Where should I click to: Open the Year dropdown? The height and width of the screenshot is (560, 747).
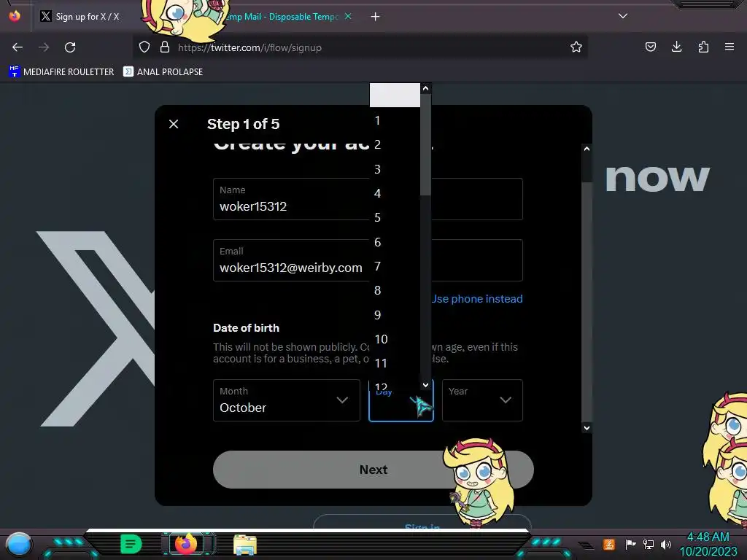(x=482, y=400)
